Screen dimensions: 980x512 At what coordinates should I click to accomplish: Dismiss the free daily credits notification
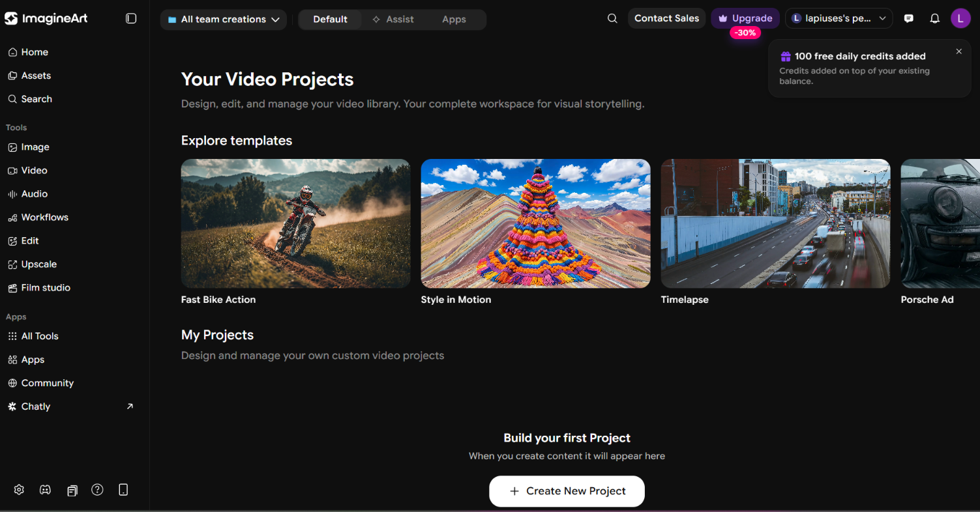tap(958, 51)
